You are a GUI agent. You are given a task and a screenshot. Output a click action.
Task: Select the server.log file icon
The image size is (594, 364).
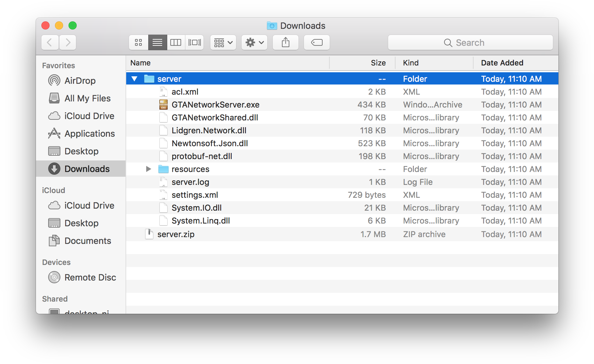coord(164,182)
